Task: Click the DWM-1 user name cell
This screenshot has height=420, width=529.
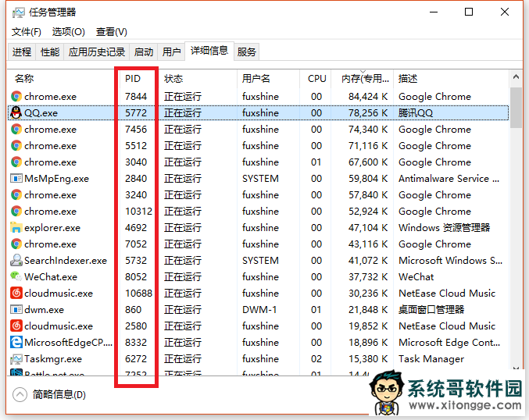Action: [x=259, y=309]
